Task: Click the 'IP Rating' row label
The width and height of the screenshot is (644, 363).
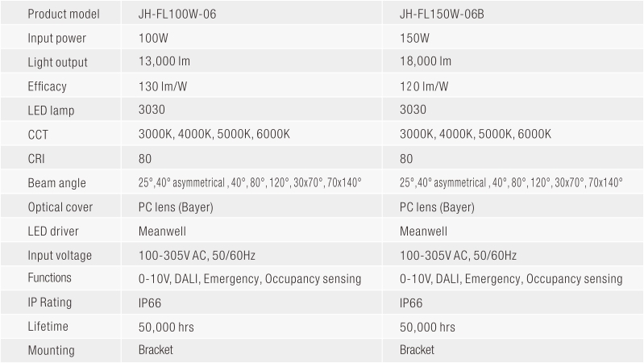Action: [50, 302]
